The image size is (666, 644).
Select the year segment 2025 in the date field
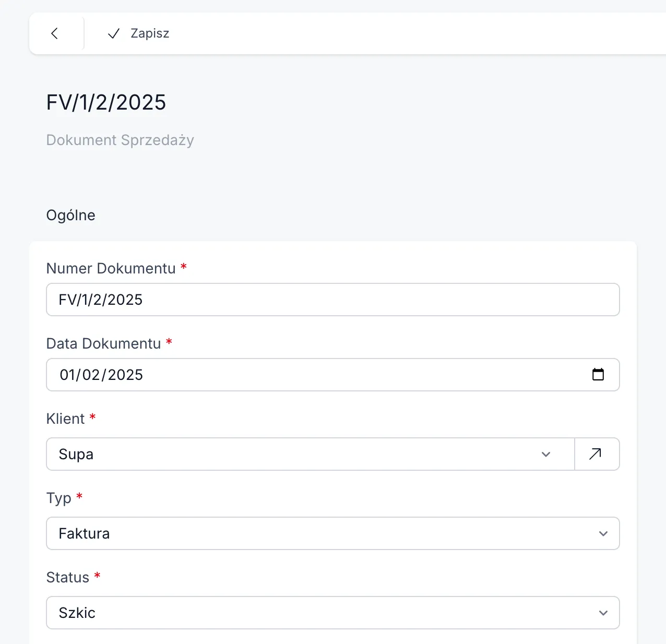click(125, 375)
